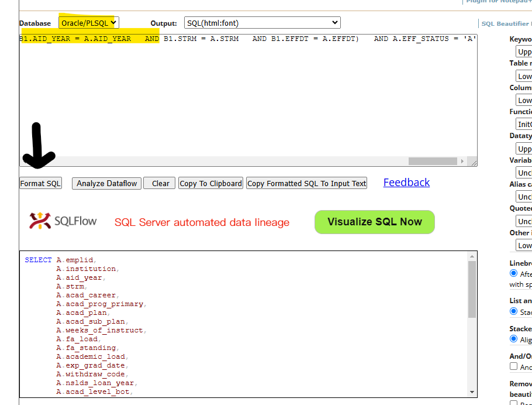Click the output pane vertical scrollbar thumb

pos(472,290)
